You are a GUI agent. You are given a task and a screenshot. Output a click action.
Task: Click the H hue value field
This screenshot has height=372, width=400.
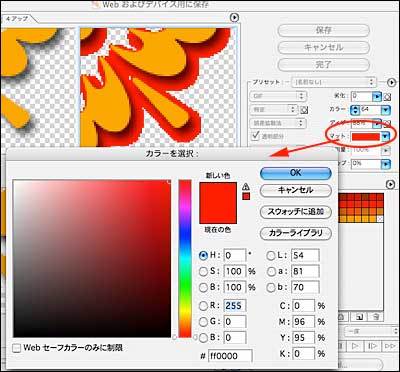[235, 256]
